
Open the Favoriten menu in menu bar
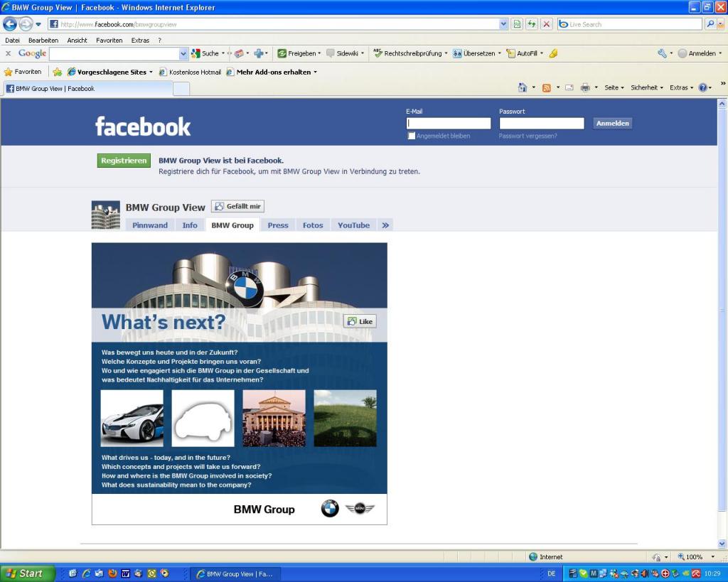(109, 41)
